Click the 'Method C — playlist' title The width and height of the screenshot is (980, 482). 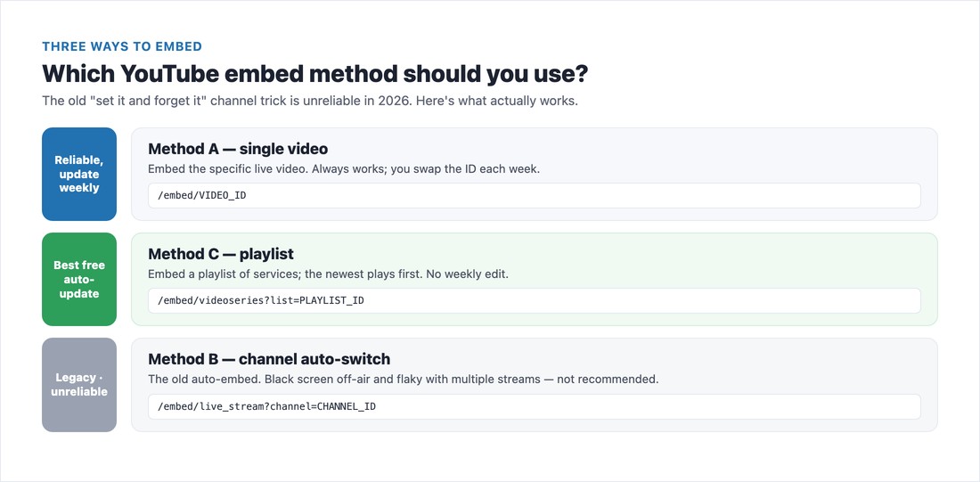click(x=221, y=254)
